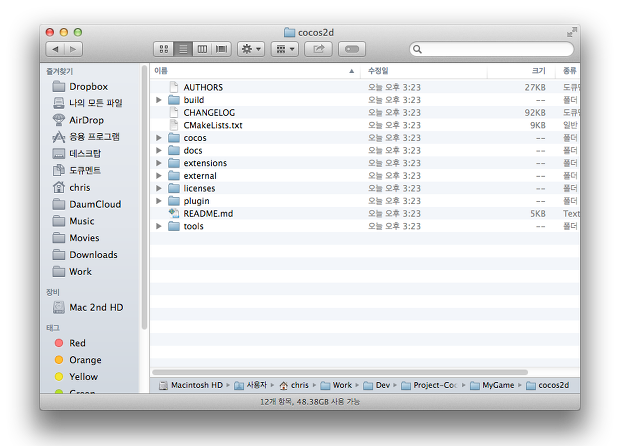Expand the build folder
620x446 pixels.
pos(159,100)
